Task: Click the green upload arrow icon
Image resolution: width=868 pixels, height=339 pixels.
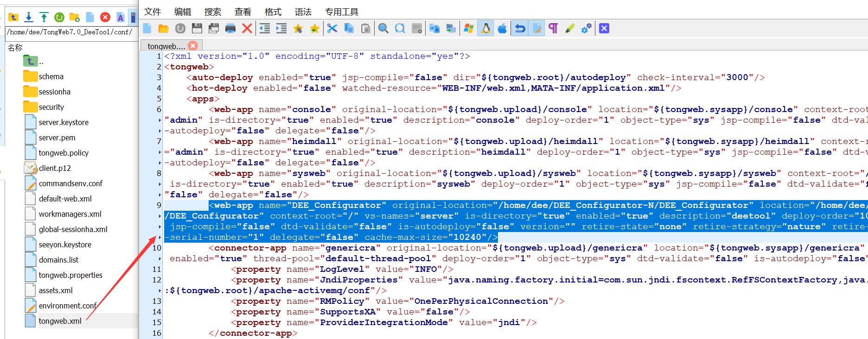Action: coord(44,18)
